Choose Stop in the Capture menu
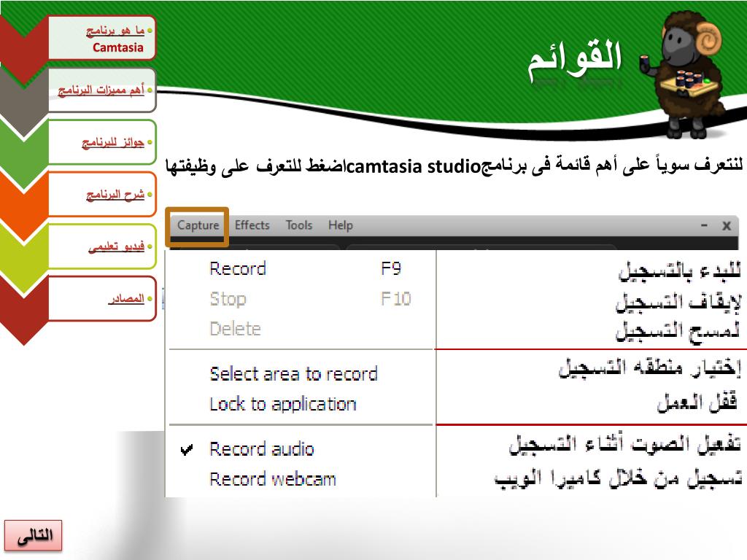747x560 pixels. pyautogui.click(x=228, y=299)
